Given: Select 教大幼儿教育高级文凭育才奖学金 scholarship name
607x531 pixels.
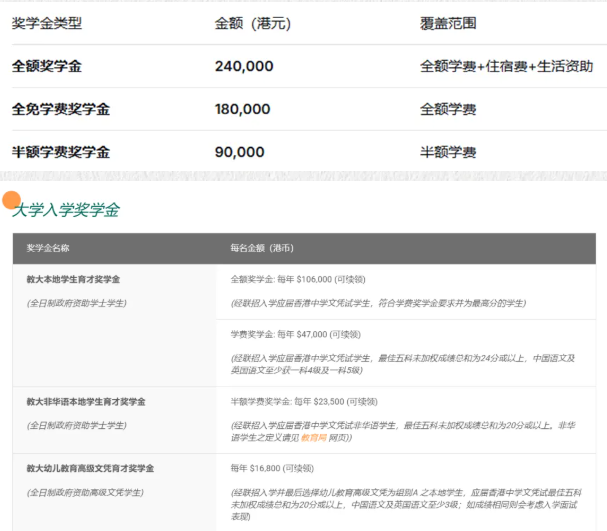Looking at the screenshot, I should (90, 469).
